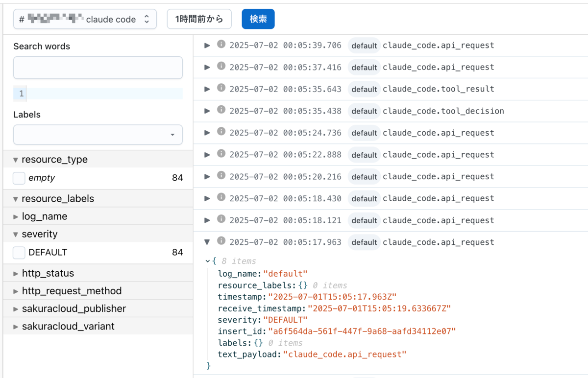This screenshot has height=378, width=588.
Task: Click the claude_code.tool_decision message text
Action: point(443,111)
